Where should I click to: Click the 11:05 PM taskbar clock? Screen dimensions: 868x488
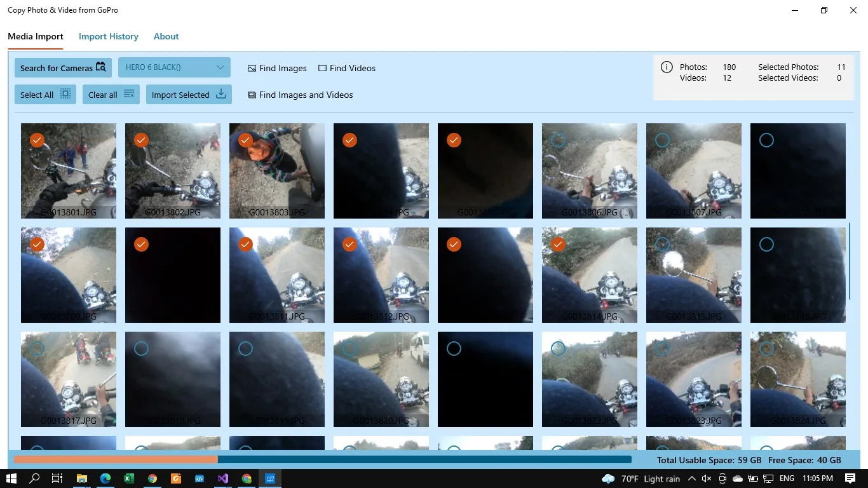[x=818, y=478]
